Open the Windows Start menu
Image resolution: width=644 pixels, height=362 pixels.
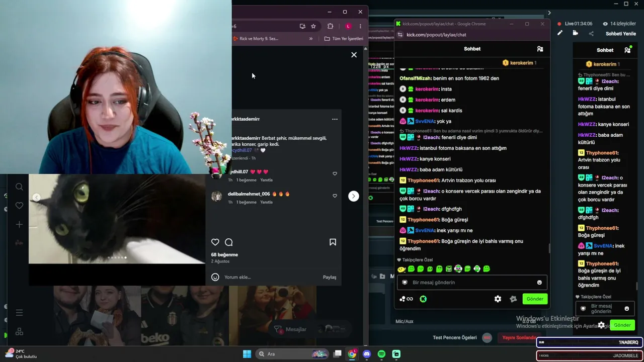[247, 354]
